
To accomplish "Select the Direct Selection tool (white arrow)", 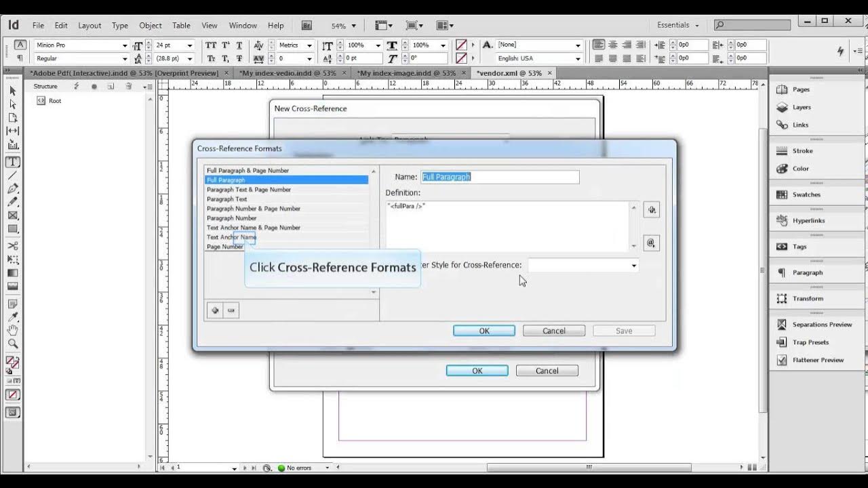I will point(12,104).
